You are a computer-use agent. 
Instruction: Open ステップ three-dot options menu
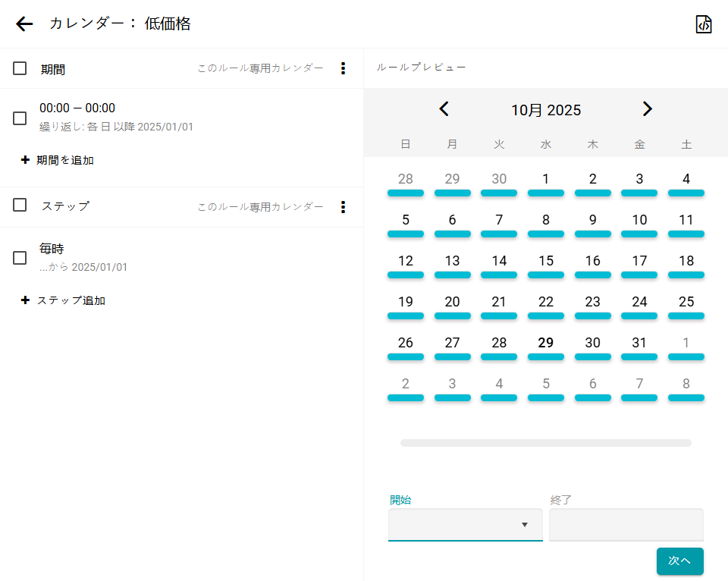click(343, 206)
